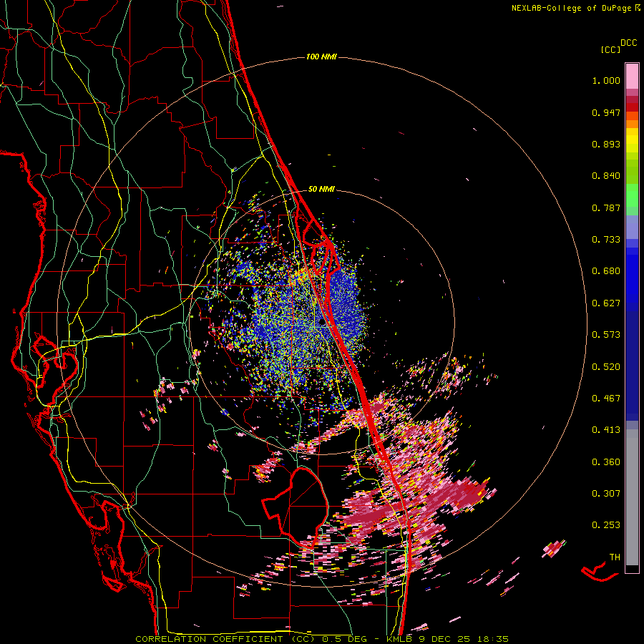Click the 0.680 value on color scale
Screen dimensions: 644x644
click(x=606, y=271)
